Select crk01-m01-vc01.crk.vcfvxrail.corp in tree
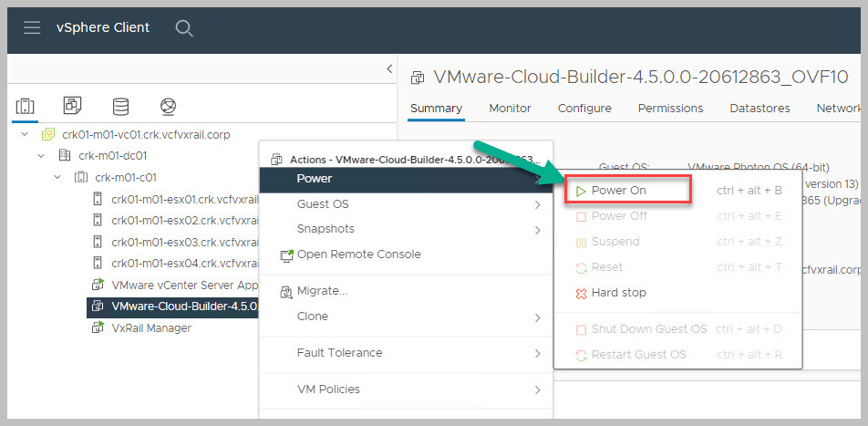 click(146, 135)
